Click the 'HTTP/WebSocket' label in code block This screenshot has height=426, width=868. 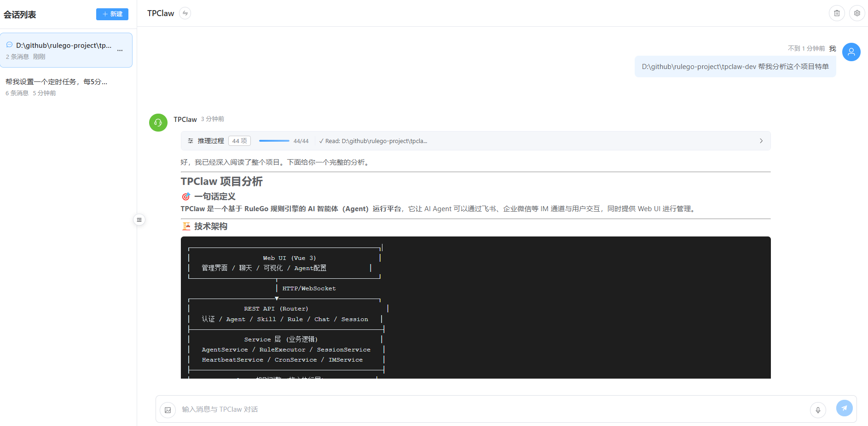coord(309,288)
